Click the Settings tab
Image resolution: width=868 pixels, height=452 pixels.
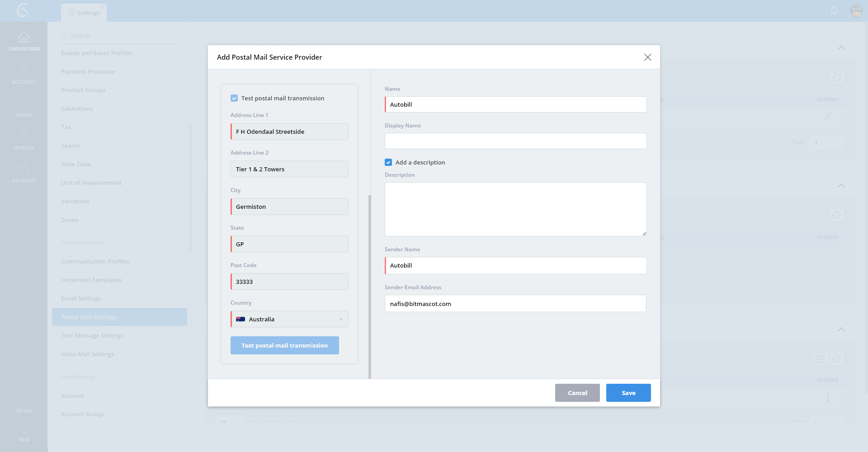pos(84,13)
